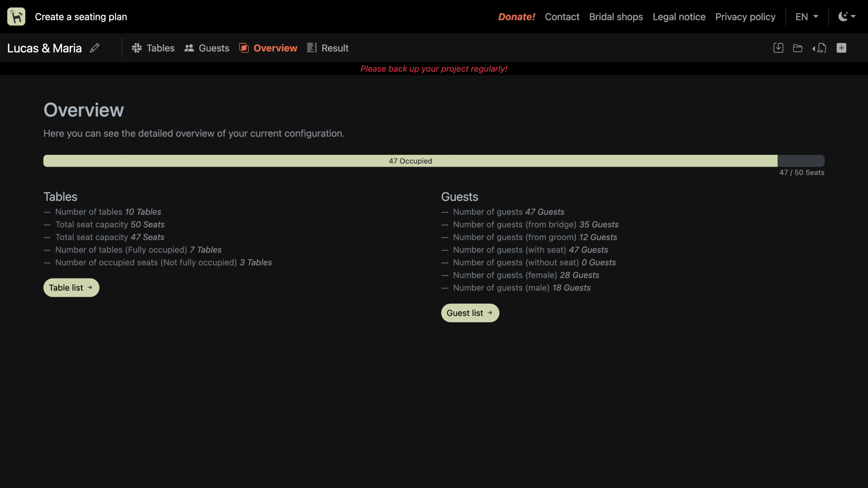Click the unoccupied part of the seats bar
The height and width of the screenshot is (488, 868).
tap(801, 161)
